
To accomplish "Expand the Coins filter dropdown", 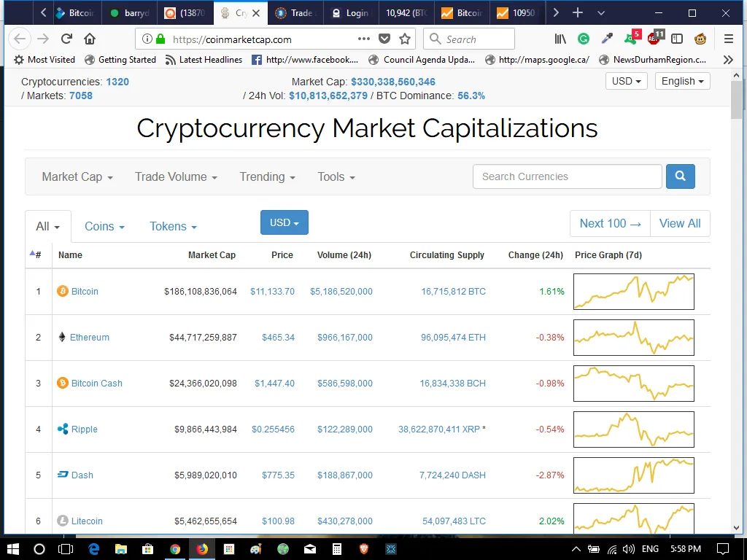I will [x=104, y=226].
